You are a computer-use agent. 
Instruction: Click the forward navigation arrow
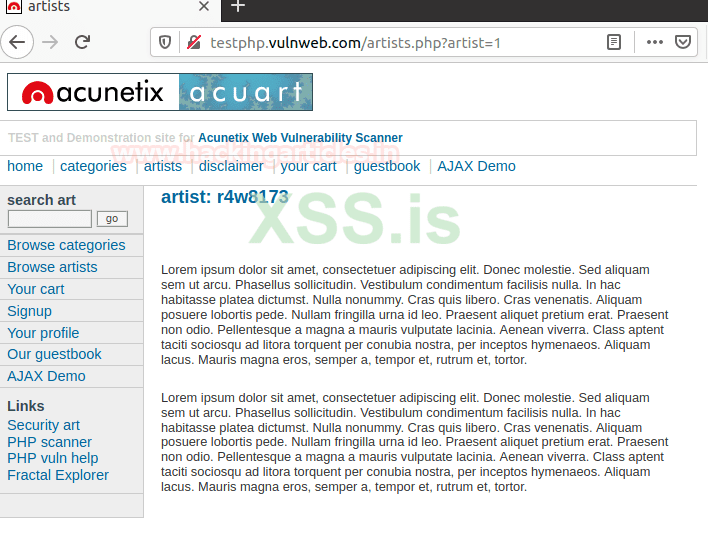pos(50,42)
